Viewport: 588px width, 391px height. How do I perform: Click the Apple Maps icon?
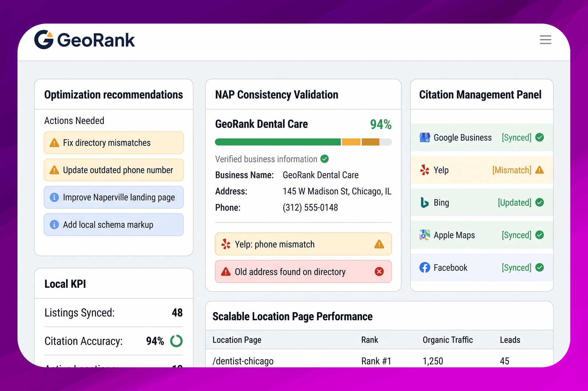pos(425,235)
